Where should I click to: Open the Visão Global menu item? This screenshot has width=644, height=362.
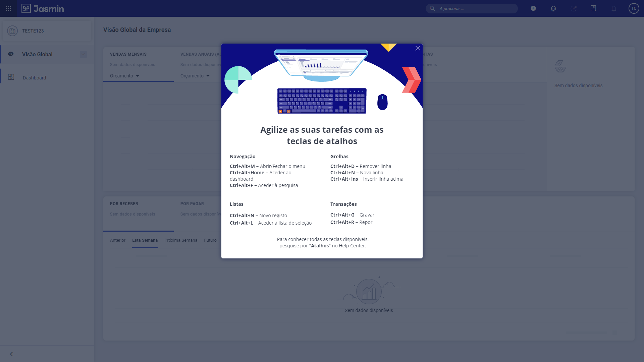tap(47, 54)
